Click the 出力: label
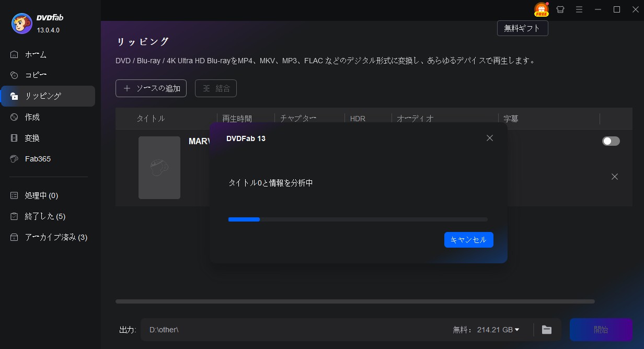Viewport: 644px width, 349px height. (128, 330)
